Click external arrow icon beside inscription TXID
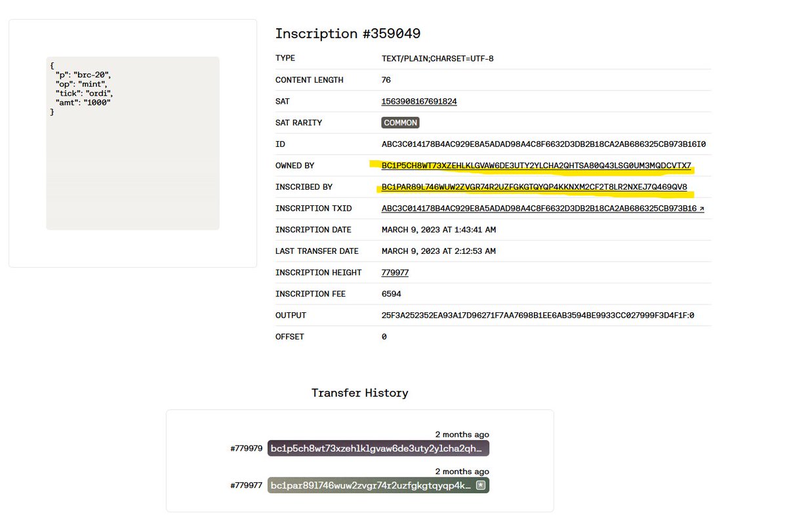 702,209
